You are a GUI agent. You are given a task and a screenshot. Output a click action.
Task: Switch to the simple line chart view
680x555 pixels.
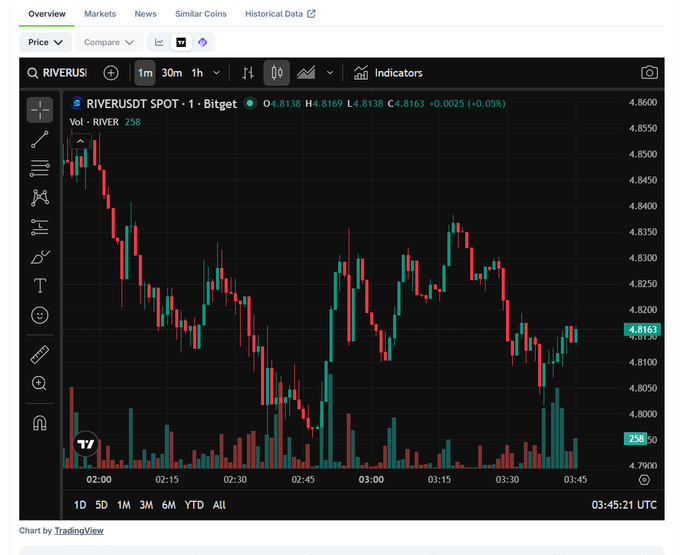[159, 42]
